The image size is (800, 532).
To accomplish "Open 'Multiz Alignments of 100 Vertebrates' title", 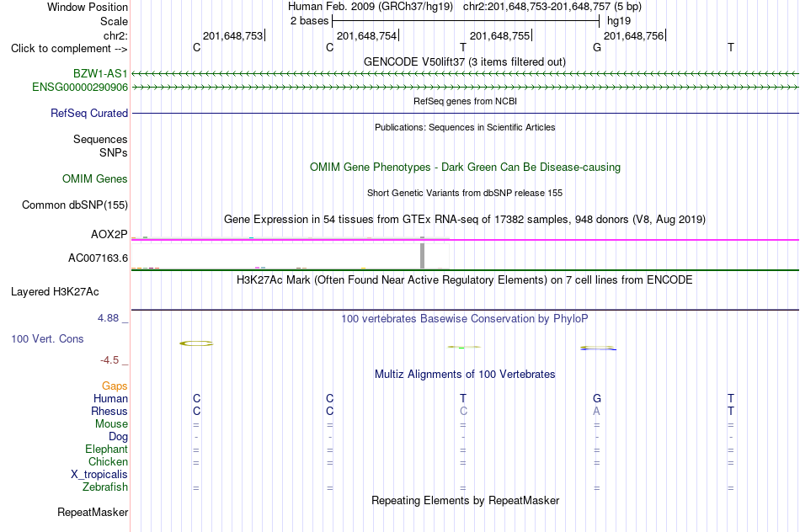I will (465, 374).
